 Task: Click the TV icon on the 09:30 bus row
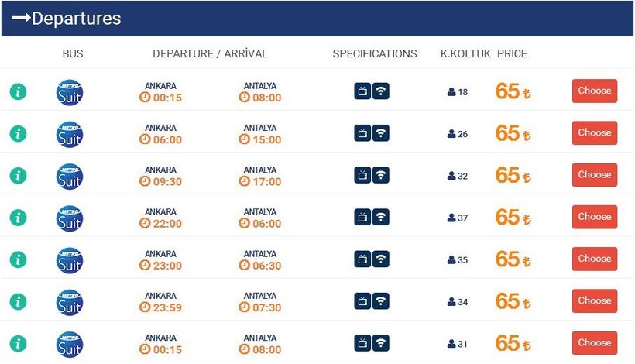point(362,175)
